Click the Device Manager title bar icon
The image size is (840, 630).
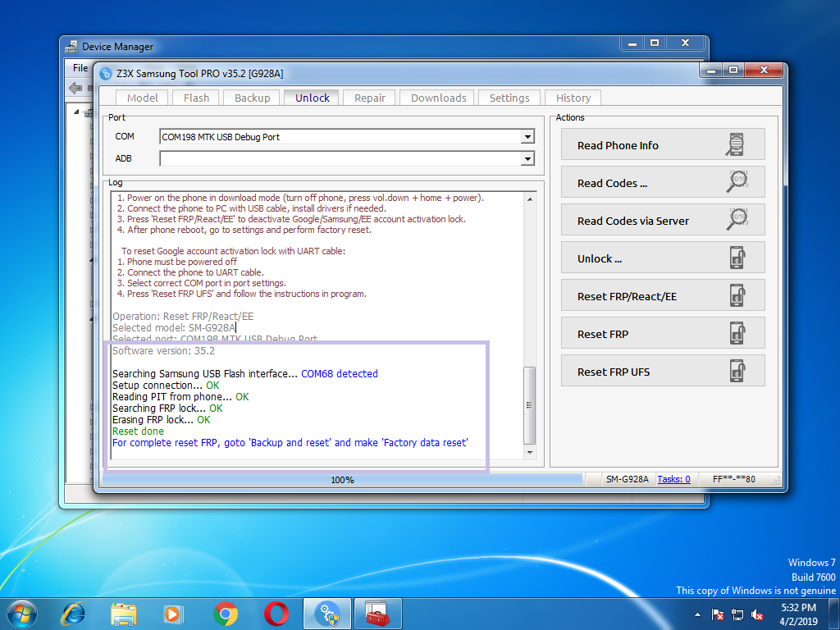(x=71, y=47)
